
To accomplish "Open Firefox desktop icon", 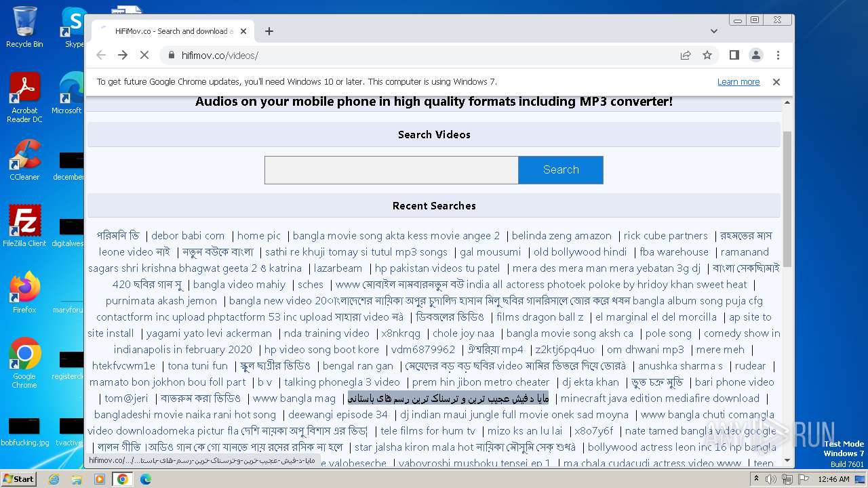I will tap(24, 292).
